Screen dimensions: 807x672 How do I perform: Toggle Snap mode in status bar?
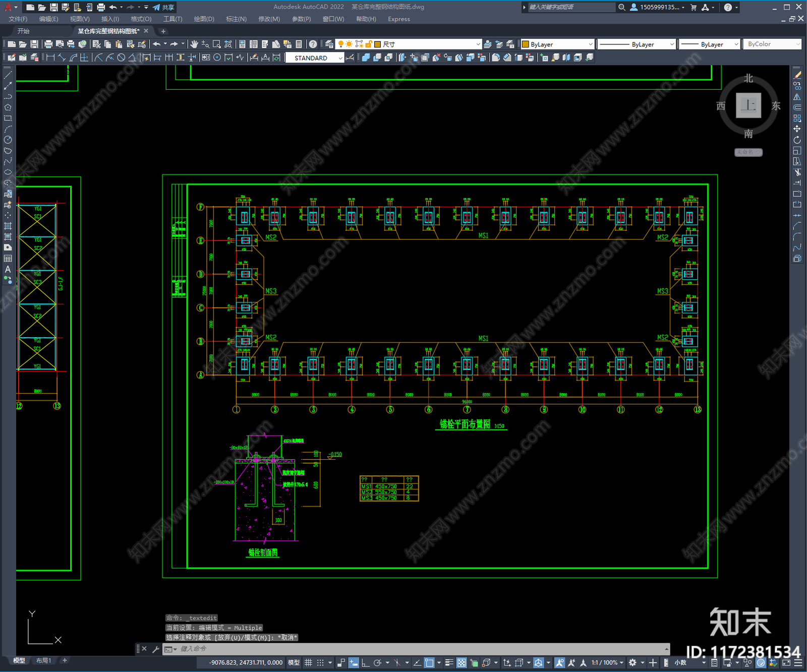320,662
